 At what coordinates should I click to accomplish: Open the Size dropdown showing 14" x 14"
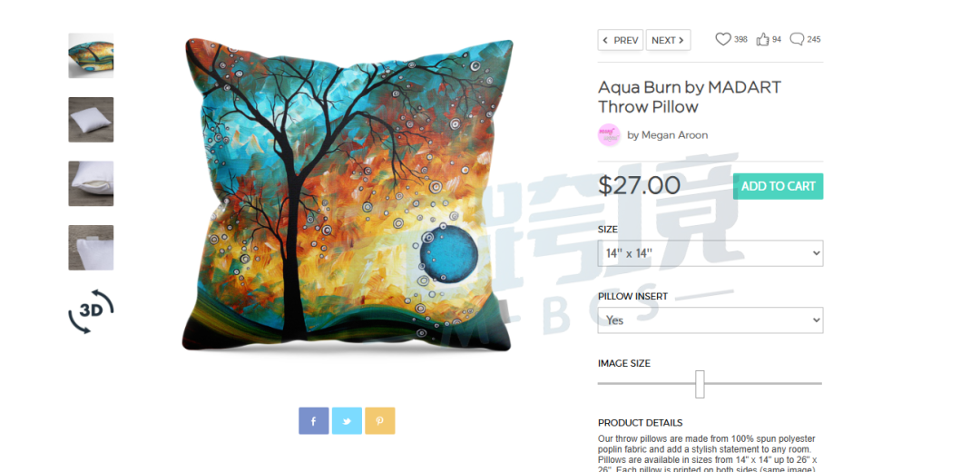point(710,253)
